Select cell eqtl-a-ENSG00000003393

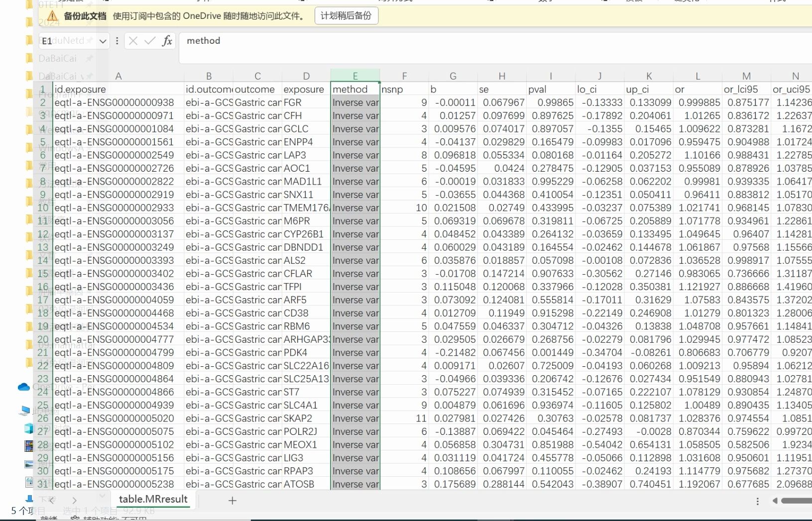pyautogui.click(x=118, y=260)
